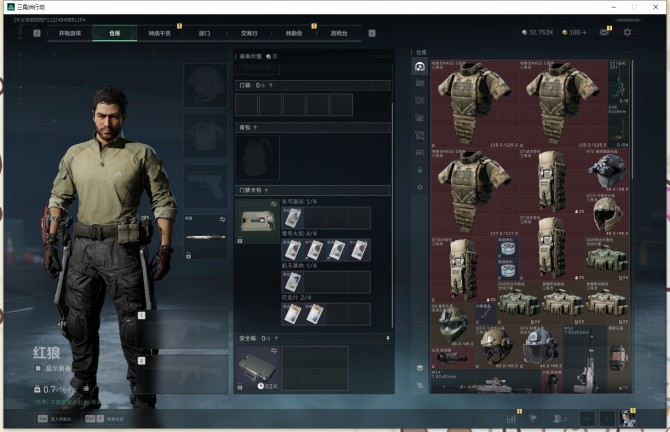Click the first empty pocket slot
Viewport: 670px width, 432px height.
click(247, 105)
